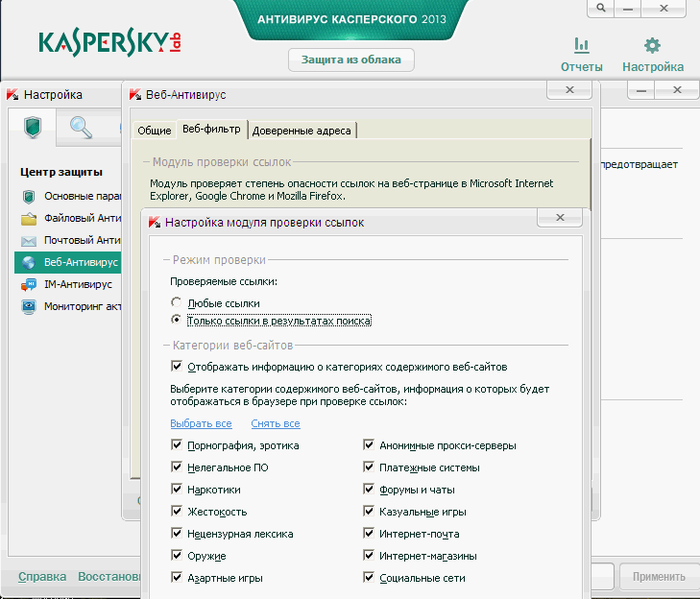Select the green shield protection center tab
The height and width of the screenshot is (599, 700).
tap(34, 128)
